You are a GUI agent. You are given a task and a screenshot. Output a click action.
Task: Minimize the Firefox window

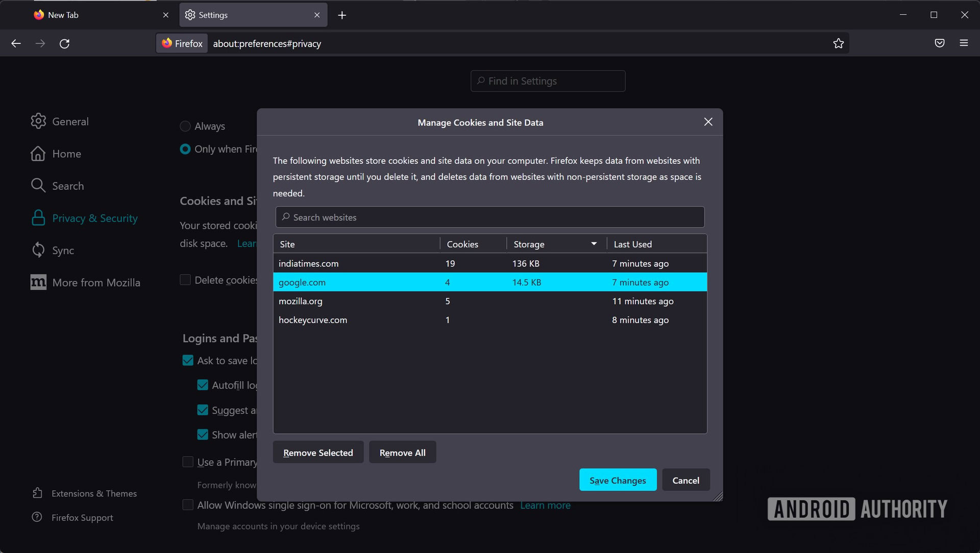903,15
